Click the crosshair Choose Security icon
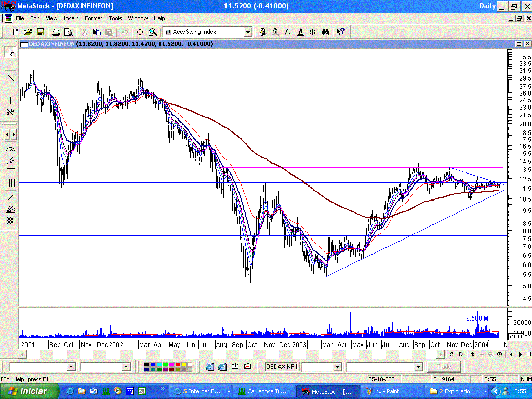 point(140,32)
